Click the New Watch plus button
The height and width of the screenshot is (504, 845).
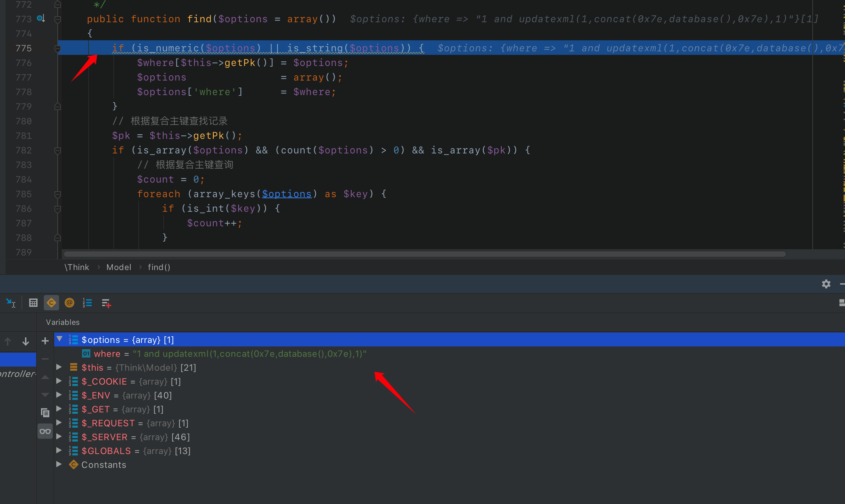[x=45, y=341]
